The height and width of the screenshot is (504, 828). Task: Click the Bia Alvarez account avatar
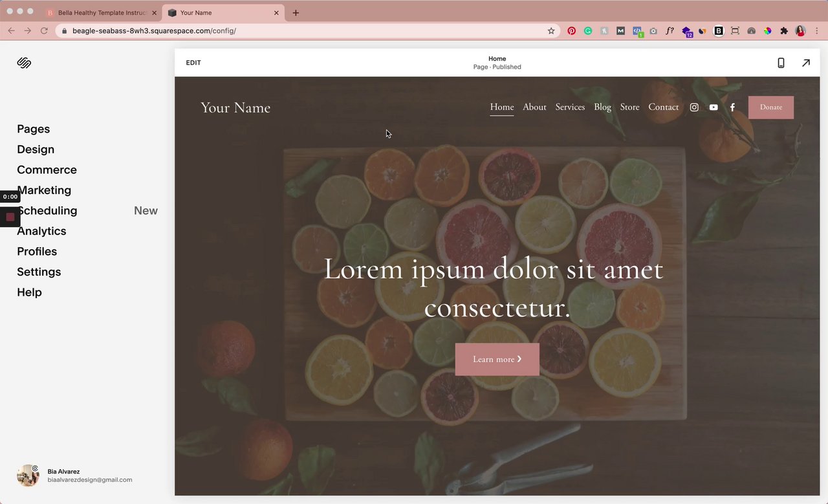coord(28,476)
